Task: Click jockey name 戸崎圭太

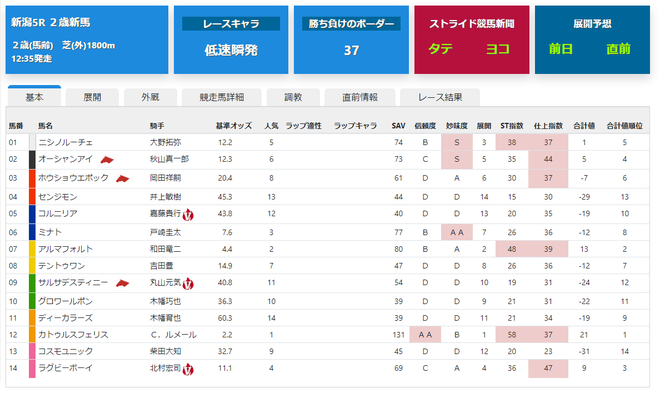Action: [165, 232]
